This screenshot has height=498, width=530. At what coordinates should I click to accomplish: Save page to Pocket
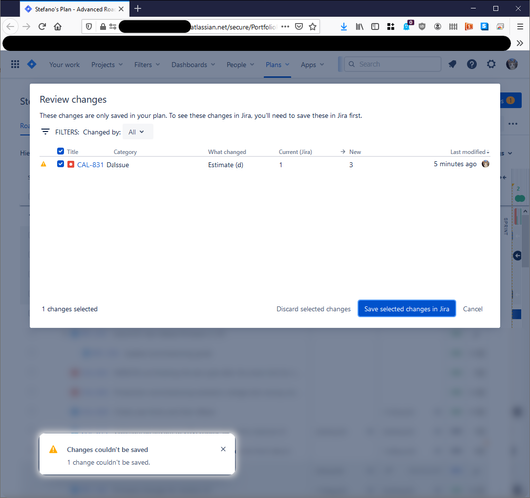(299, 26)
